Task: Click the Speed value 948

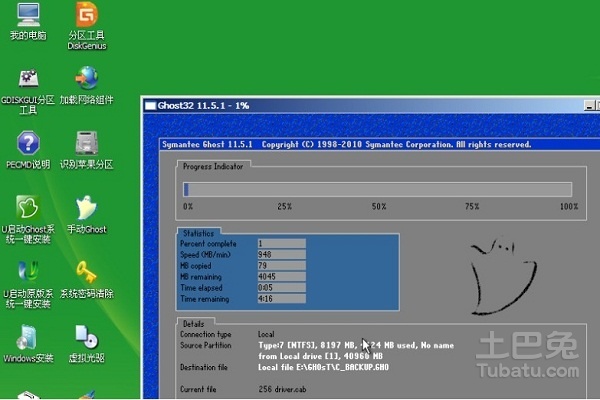Action: click(282, 255)
